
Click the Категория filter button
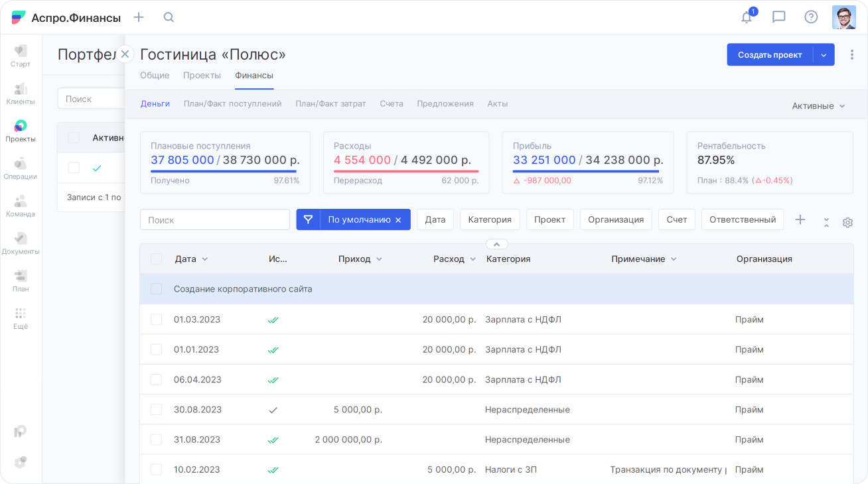490,219
